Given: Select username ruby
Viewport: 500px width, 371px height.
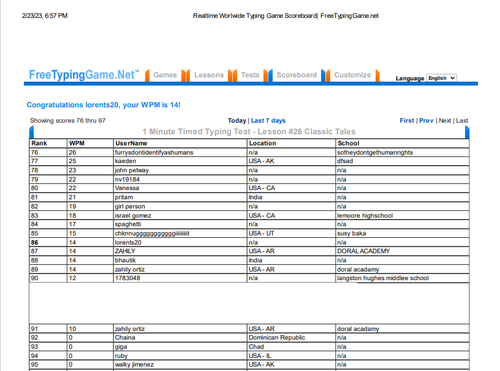Looking at the screenshot, I should [x=121, y=356].
